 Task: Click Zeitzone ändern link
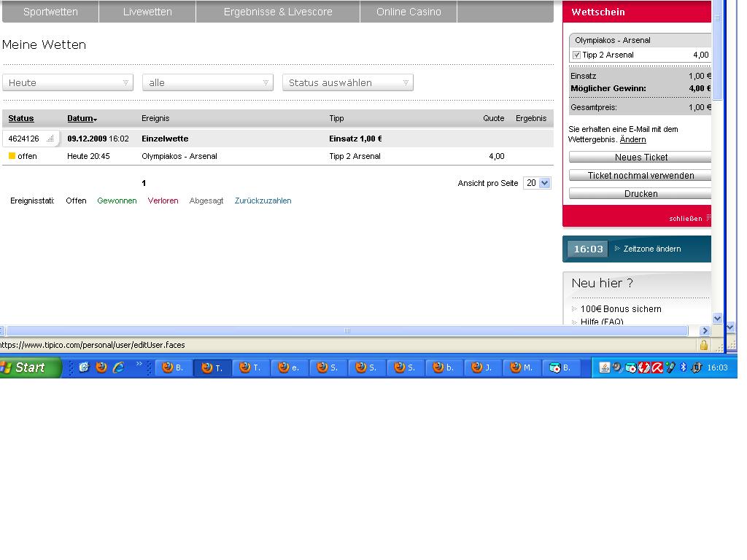tap(651, 249)
